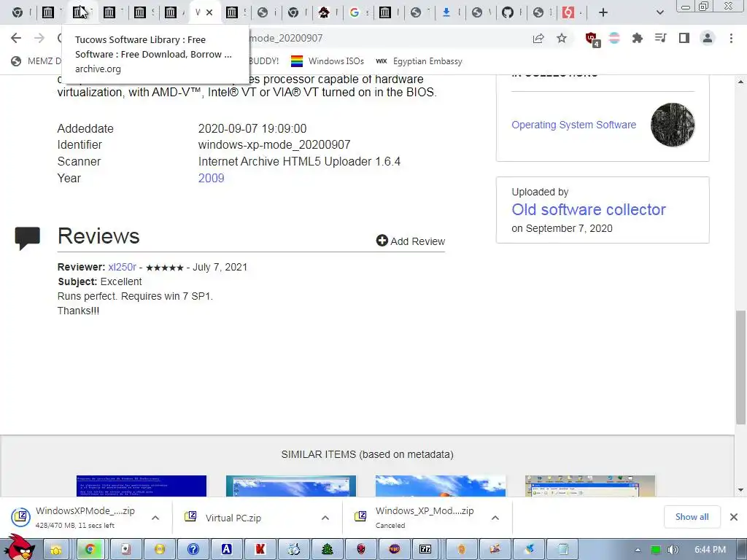Open the letter A taskbar icon

(x=226, y=550)
